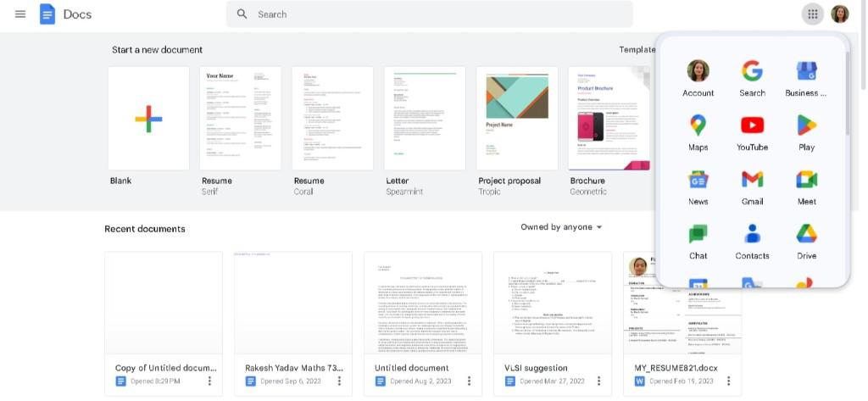Screen dimensions: 868x401
Task: Click the Recent documents heading
Action: (145, 229)
